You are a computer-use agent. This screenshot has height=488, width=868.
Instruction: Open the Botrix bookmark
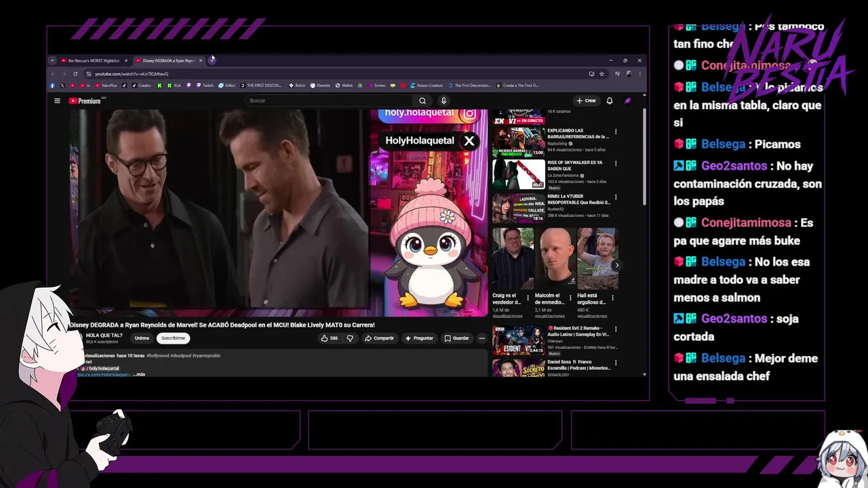click(x=297, y=85)
